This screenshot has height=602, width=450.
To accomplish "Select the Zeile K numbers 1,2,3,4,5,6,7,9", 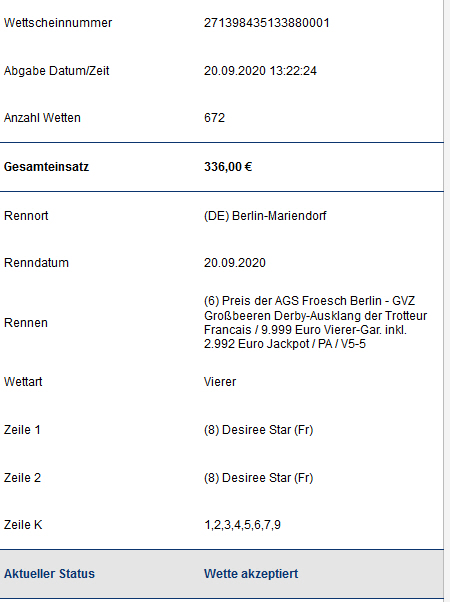I will (242, 524).
